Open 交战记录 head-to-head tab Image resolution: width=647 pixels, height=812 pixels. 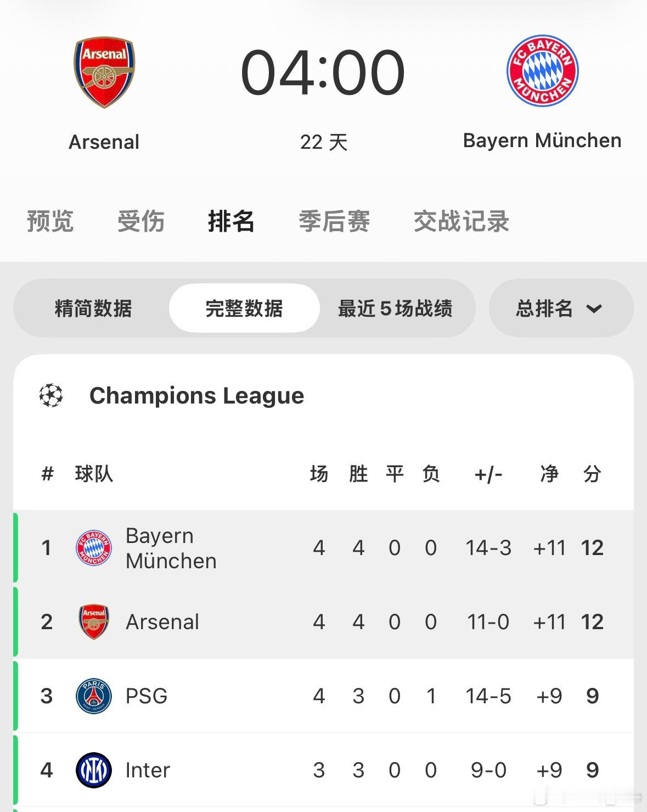[x=462, y=221]
